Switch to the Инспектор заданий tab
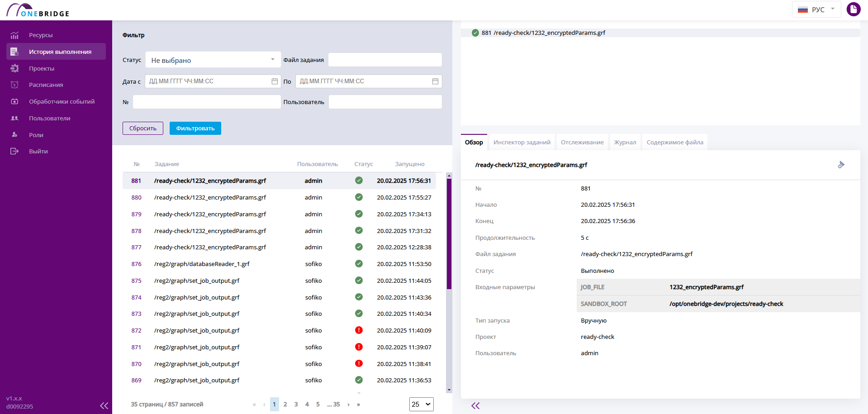This screenshot has width=868, height=414. [x=522, y=143]
